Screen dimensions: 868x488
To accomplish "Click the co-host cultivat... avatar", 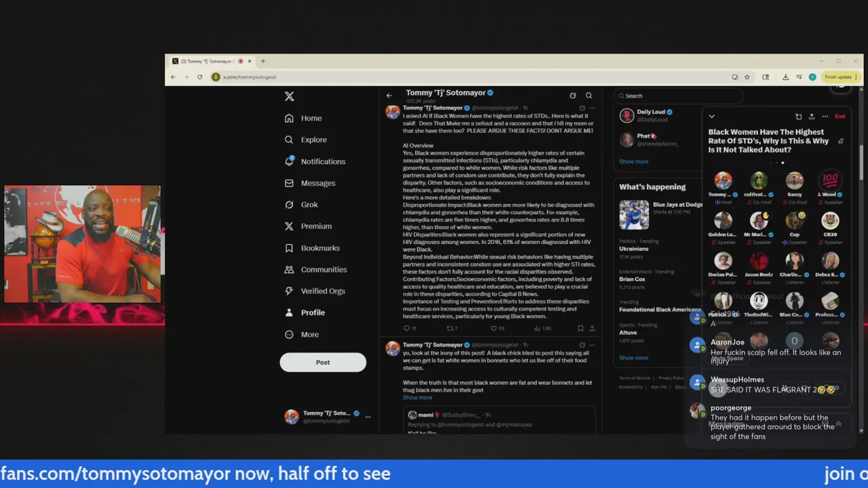I will 758,180.
